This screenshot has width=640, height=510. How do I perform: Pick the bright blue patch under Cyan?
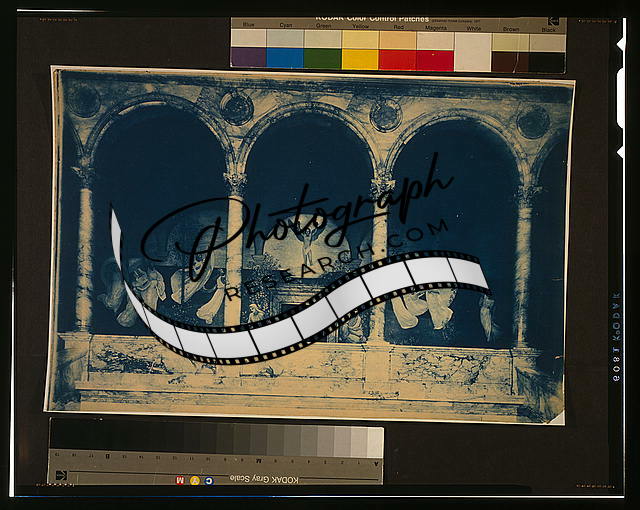[285, 59]
